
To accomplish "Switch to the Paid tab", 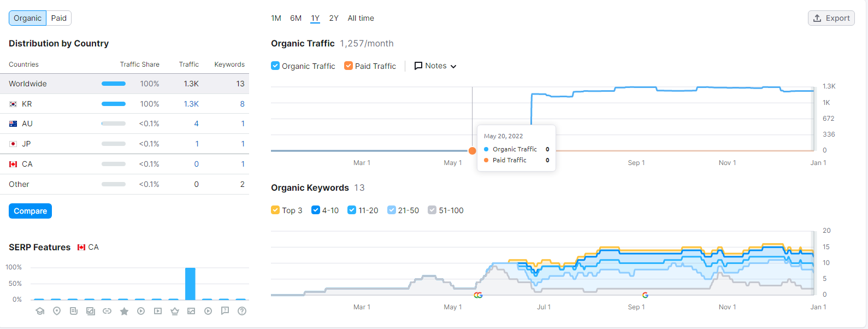I will point(59,18).
